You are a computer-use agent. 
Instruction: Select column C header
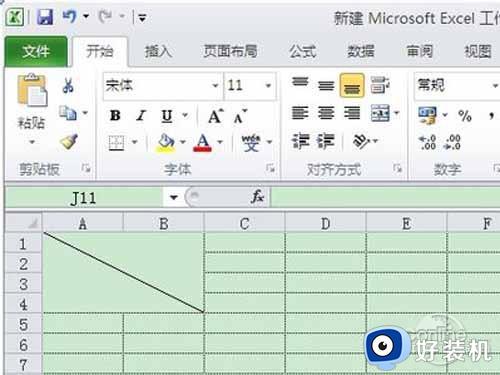(244, 224)
